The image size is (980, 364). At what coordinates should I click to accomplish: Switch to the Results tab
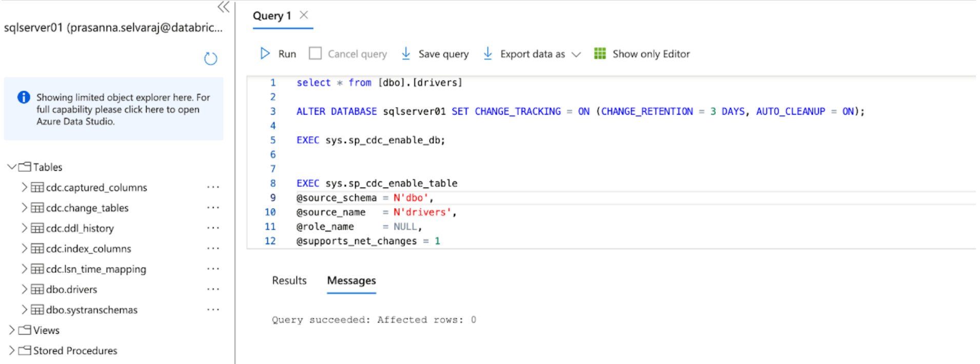pyautogui.click(x=289, y=280)
